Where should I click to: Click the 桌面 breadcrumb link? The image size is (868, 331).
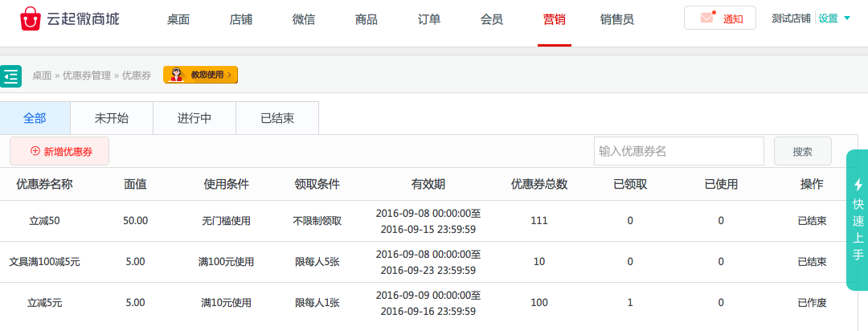(42, 76)
